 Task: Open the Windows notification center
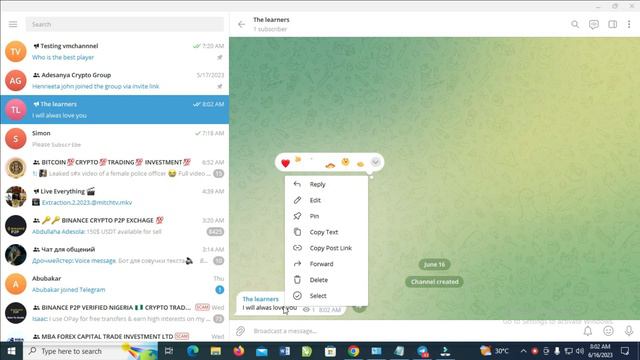click(x=625, y=351)
